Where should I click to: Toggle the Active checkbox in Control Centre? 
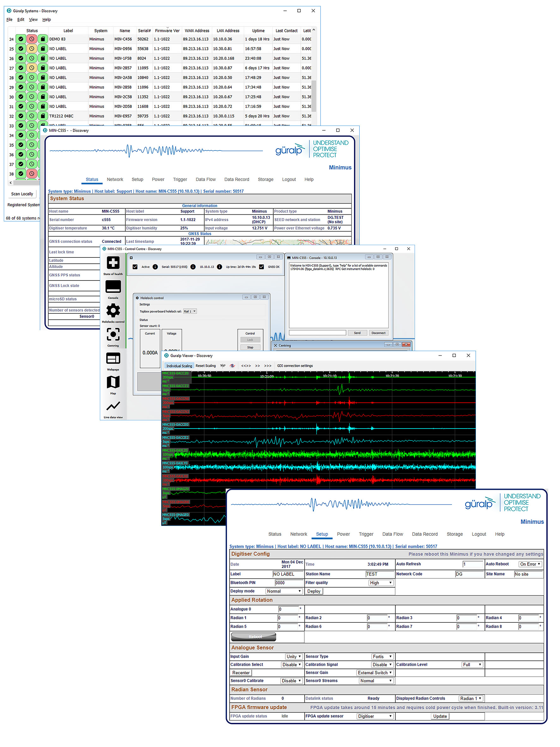(135, 267)
